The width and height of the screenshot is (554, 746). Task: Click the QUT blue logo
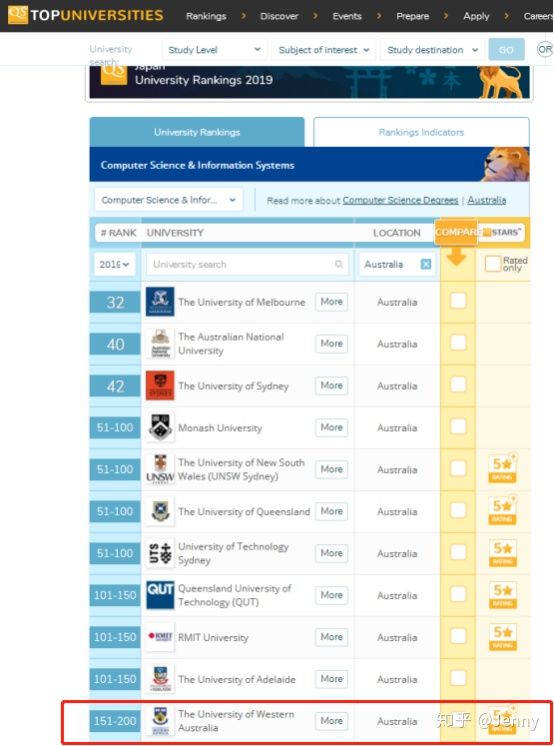160,595
